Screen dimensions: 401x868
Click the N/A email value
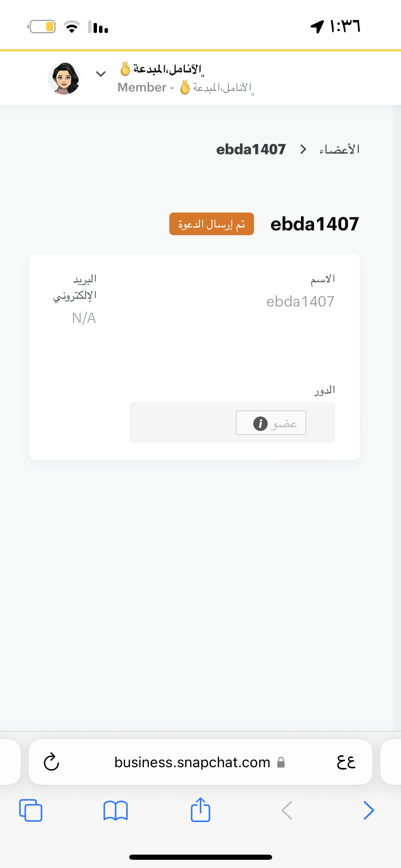pos(84,318)
